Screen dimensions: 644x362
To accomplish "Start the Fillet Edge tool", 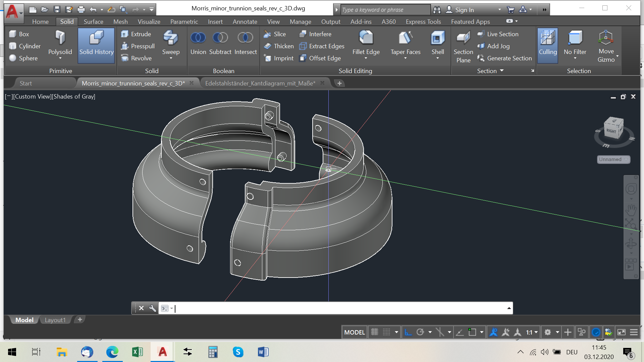I will [x=366, y=43].
